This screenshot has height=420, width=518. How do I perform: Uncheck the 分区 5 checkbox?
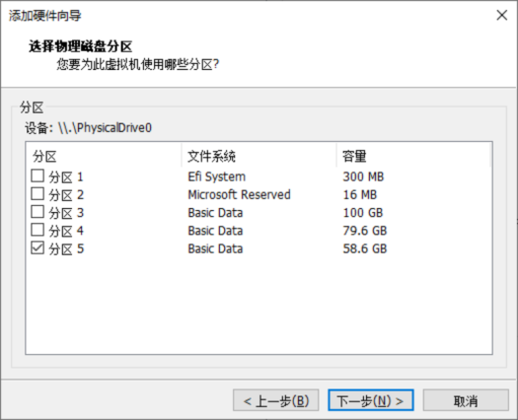pyautogui.click(x=37, y=247)
